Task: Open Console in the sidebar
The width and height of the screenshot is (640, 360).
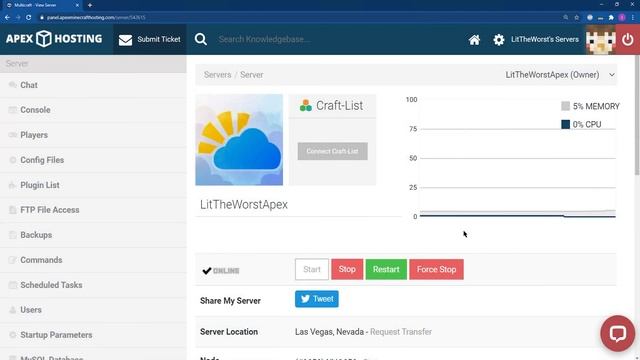Action: 93,110
